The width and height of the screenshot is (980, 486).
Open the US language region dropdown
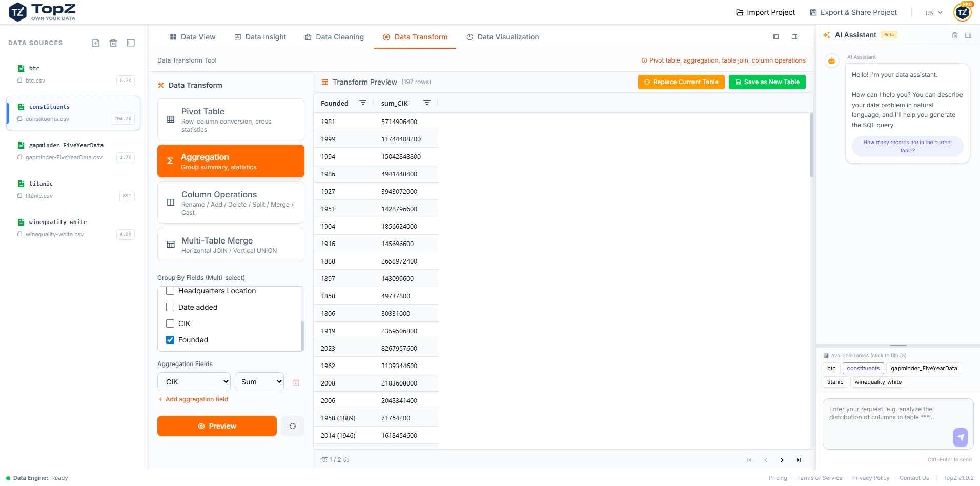coord(933,13)
